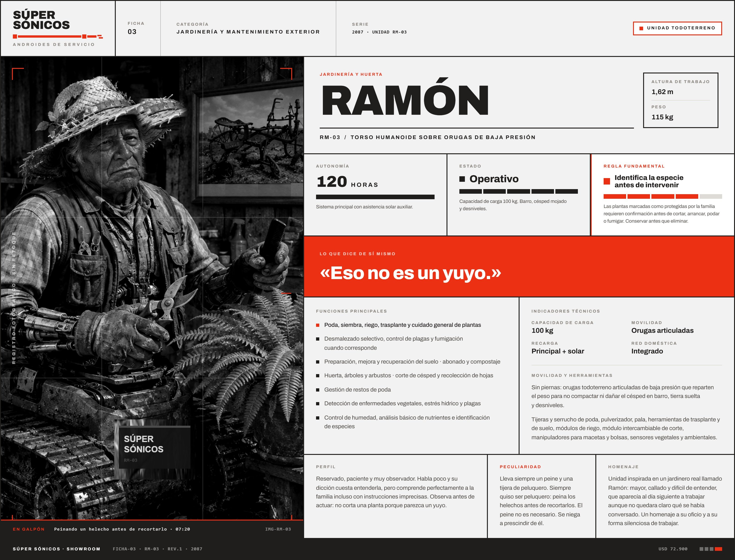The image size is (735, 560).
Task: Click the Ramón android photograph
Action: click(152, 288)
